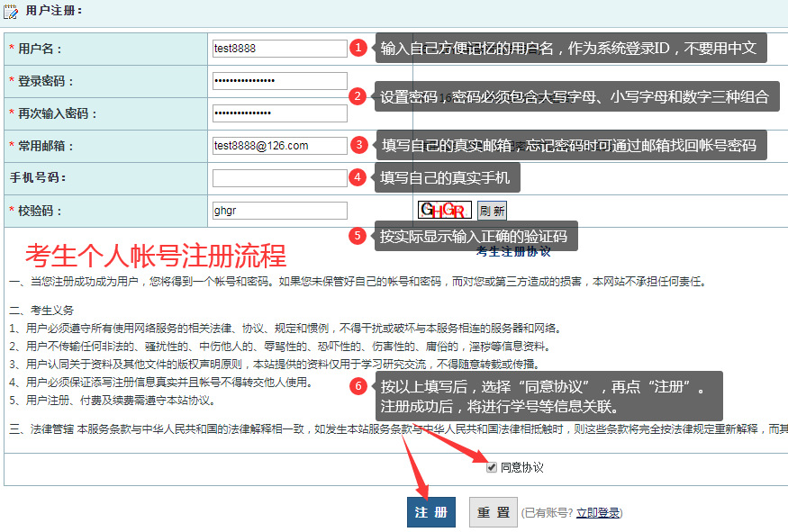Viewport: 788px width, 532px height.
Task: Click the 常用邮箱 email input field
Action: 279,146
